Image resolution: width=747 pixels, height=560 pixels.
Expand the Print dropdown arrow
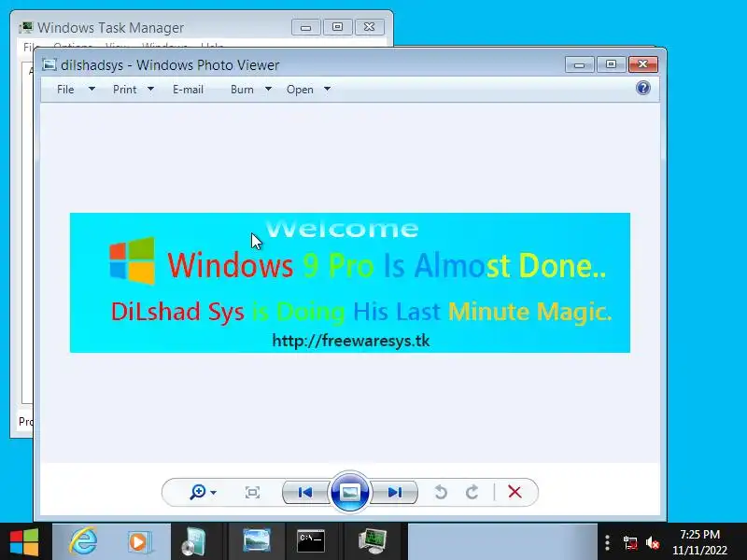click(150, 89)
